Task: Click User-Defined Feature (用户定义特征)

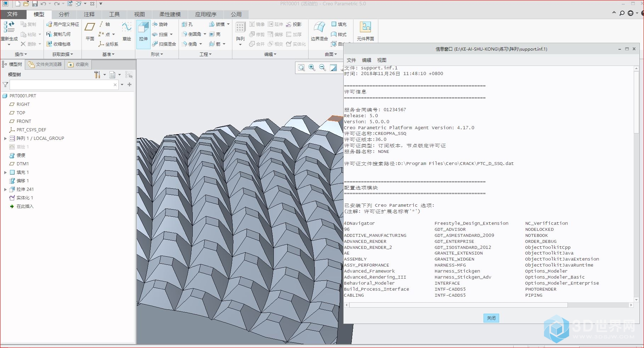Action: click(63, 24)
